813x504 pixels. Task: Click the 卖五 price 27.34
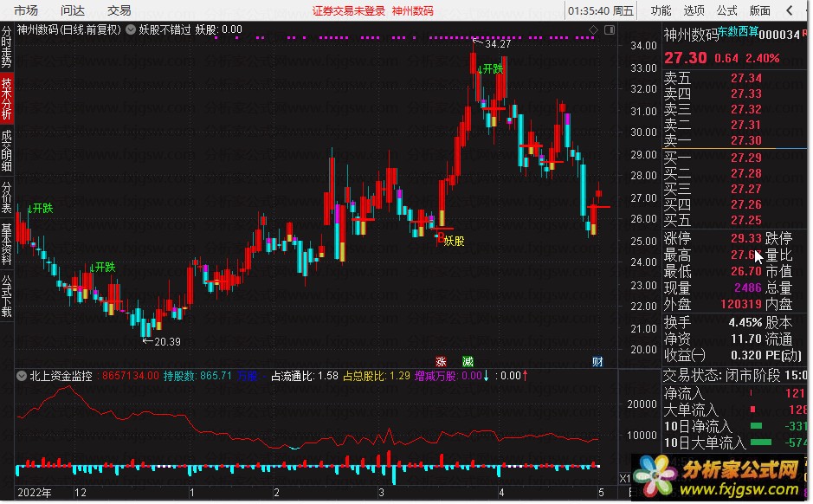(x=746, y=78)
